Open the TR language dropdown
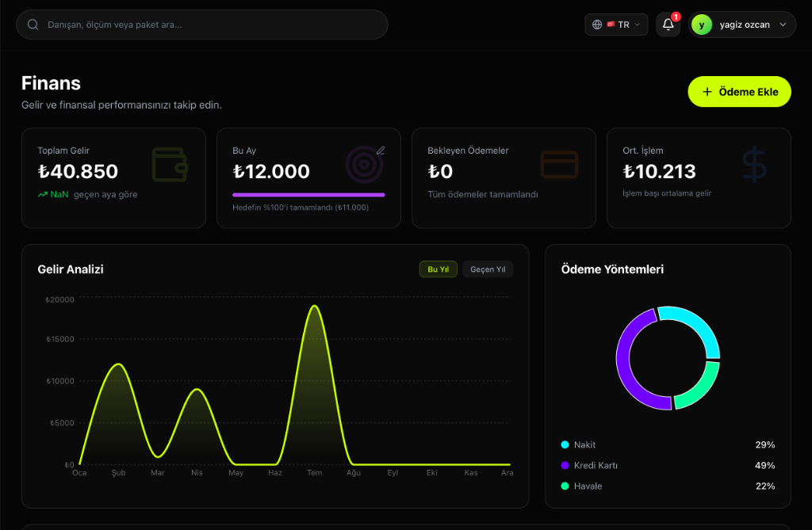The height and width of the screenshot is (530, 812). coord(617,24)
